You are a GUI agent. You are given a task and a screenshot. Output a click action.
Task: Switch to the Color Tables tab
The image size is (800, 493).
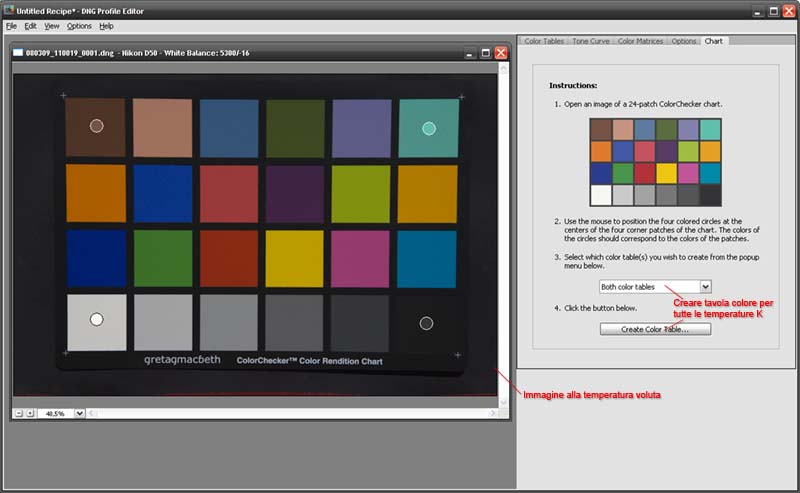coord(544,41)
